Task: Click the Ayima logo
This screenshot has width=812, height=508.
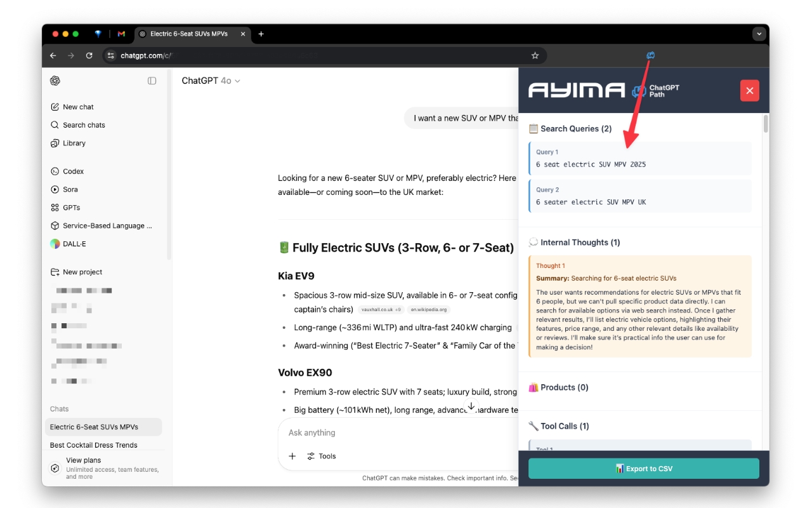Action: 577,91
